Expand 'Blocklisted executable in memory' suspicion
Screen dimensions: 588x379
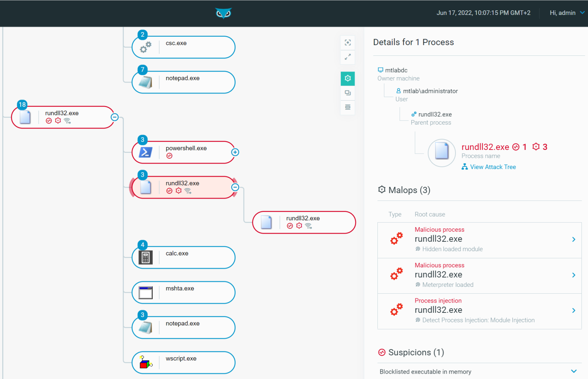coord(574,371)
